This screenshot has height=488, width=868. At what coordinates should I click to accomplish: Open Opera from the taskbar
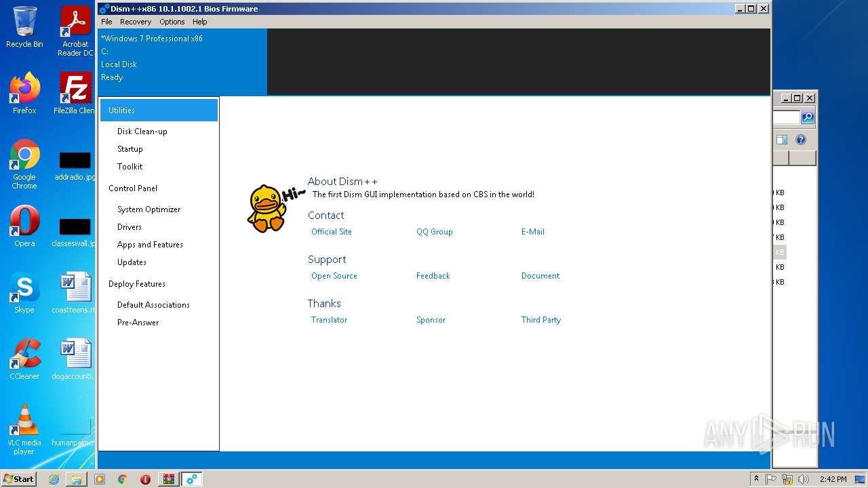[x=145, y=479]
